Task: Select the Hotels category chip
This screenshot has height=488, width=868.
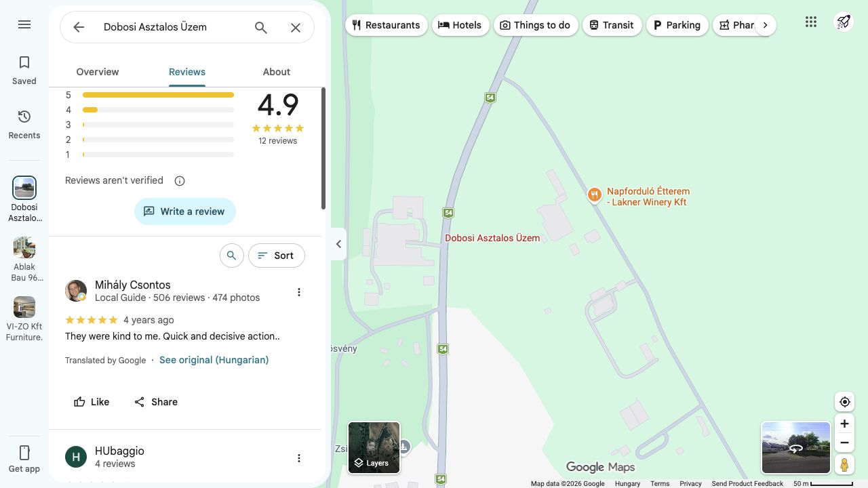Action: click(x=460, y=25)
